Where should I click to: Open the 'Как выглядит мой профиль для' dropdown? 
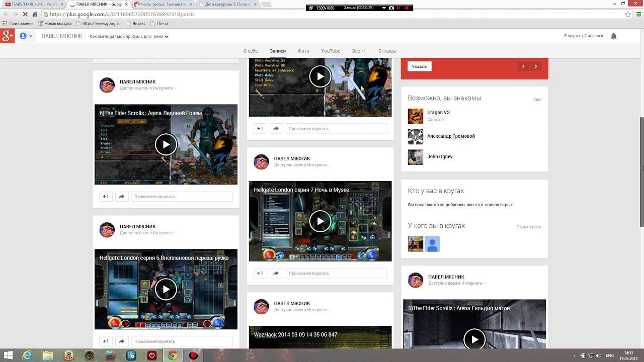[x=129, y=37]
